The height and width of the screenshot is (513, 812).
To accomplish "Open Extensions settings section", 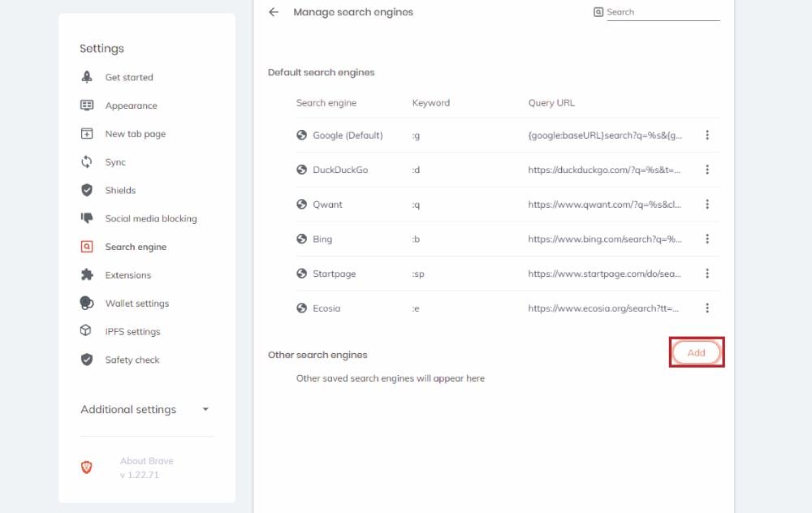I will 128,275.
